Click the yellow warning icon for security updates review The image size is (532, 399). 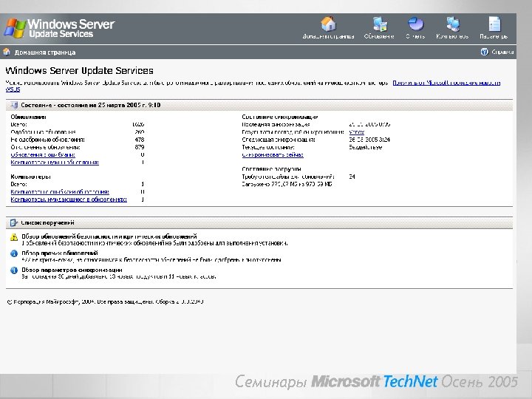14,237
